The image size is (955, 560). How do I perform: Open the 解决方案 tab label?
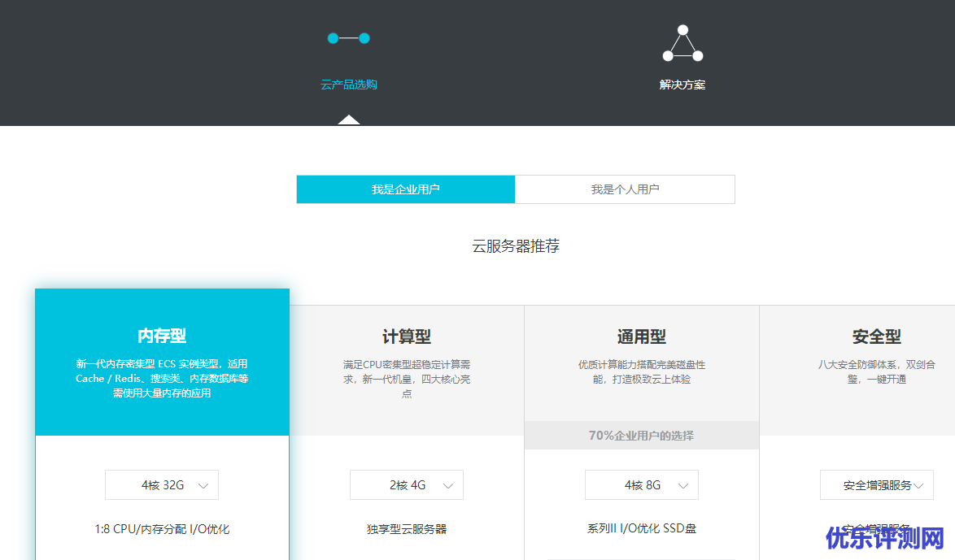682,85
